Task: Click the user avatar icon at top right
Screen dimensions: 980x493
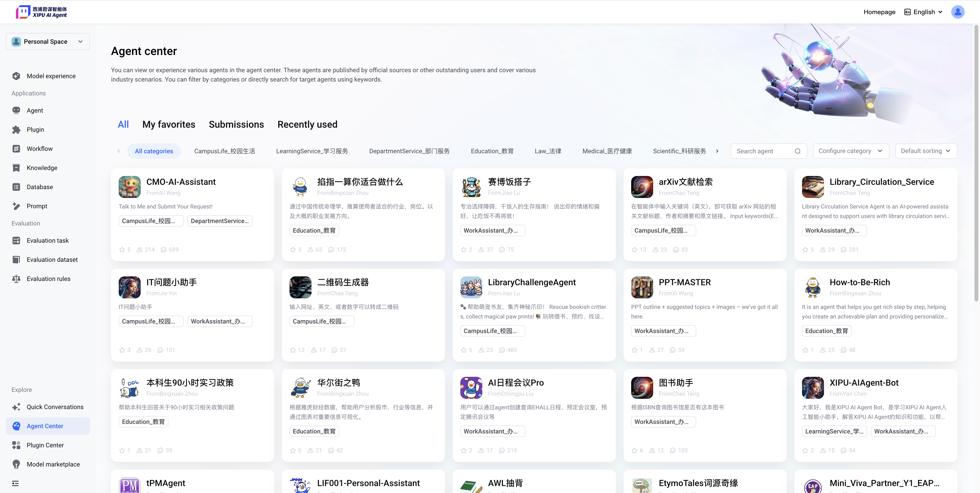Action: coord(958,12)
